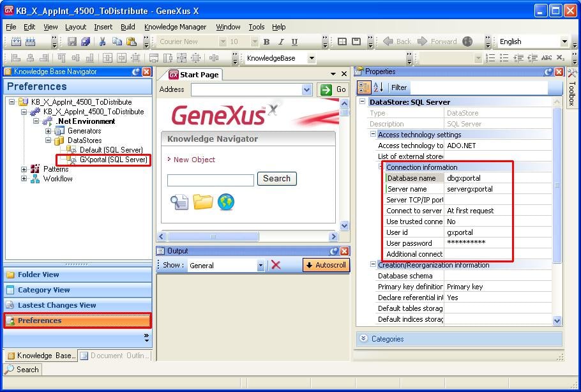
Task: Click the yellow folder icon on Start Page
Action: coord(203,202)
